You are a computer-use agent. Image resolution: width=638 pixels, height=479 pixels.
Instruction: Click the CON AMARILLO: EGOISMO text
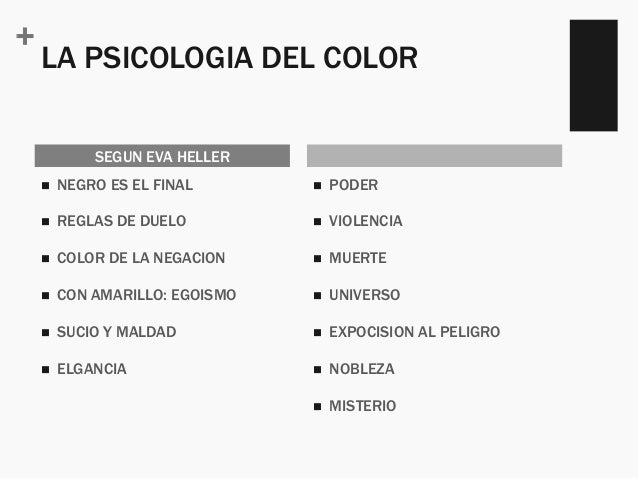[146, 295]
